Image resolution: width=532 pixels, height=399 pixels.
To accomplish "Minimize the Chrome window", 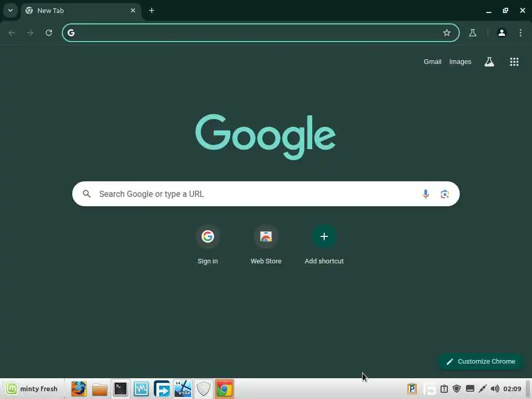I will coord(488,10).
